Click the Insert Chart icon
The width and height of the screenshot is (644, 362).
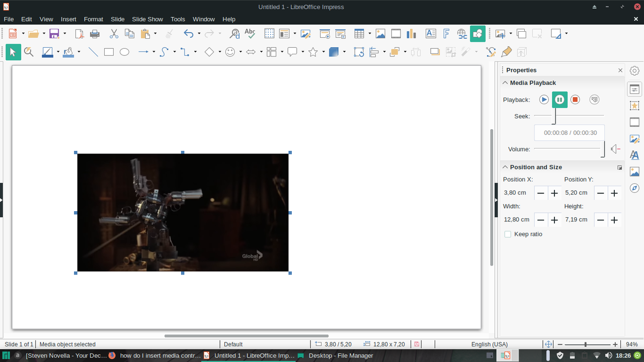tap(412, 34)
